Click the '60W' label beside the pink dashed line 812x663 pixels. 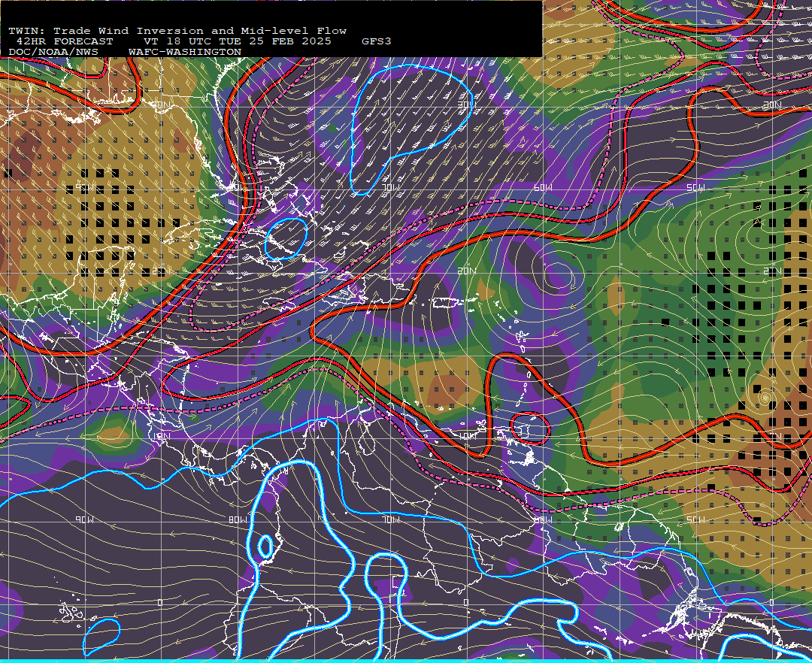click(x=544, y=187)
